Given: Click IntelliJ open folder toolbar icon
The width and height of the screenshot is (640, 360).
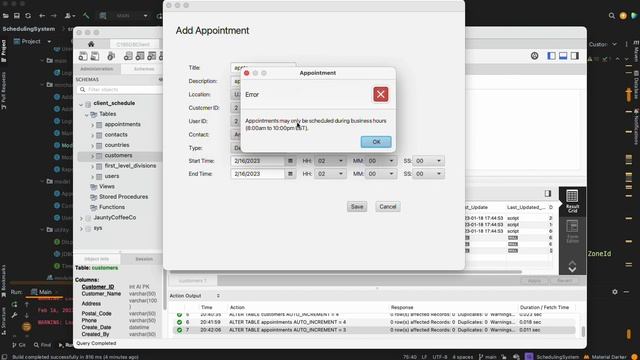Looking at the screenshot, I should pyautogui.click(x=5, y=16).
